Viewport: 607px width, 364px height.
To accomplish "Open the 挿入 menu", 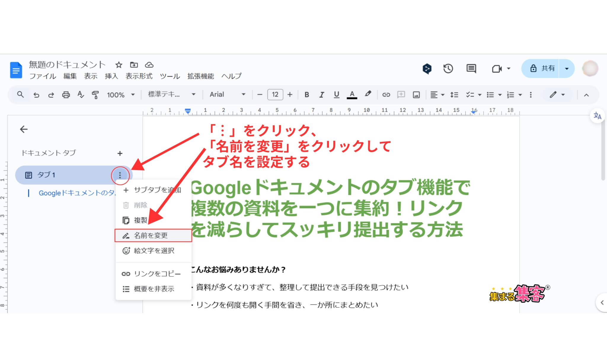I will [111, 76].
